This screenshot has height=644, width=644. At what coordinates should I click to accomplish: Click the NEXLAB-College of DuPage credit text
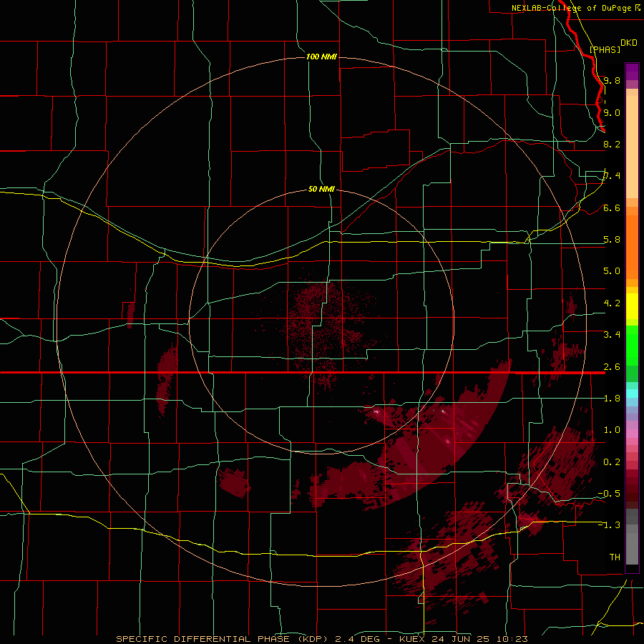pos(571,8)
